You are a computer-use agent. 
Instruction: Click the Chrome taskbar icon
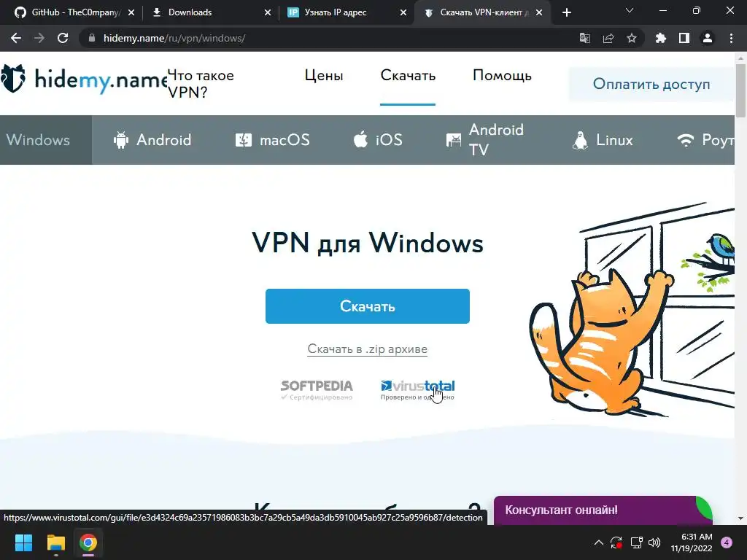[x=88, y=542]
